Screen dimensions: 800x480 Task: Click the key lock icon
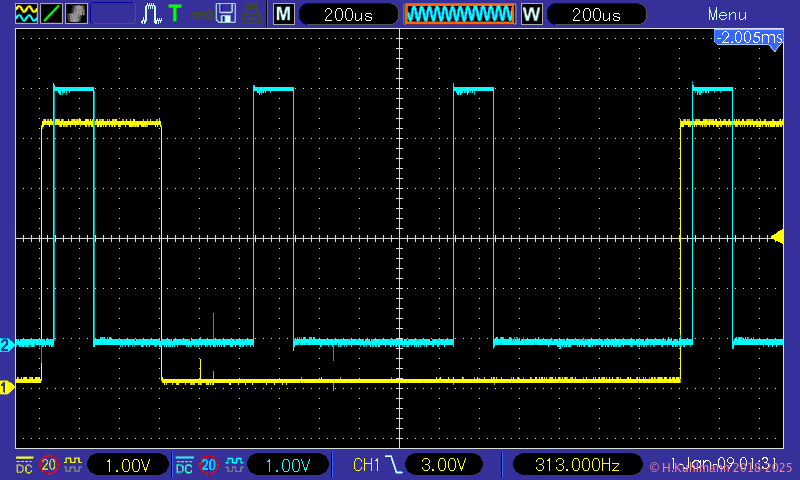[x=202, y=15]
